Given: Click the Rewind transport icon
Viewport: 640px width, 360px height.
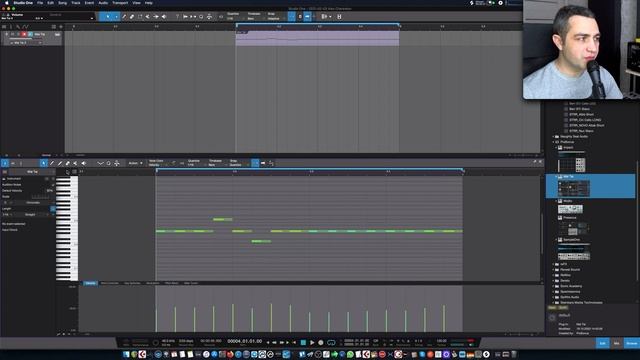Looking at the screenshot, I should pos(273,342).
